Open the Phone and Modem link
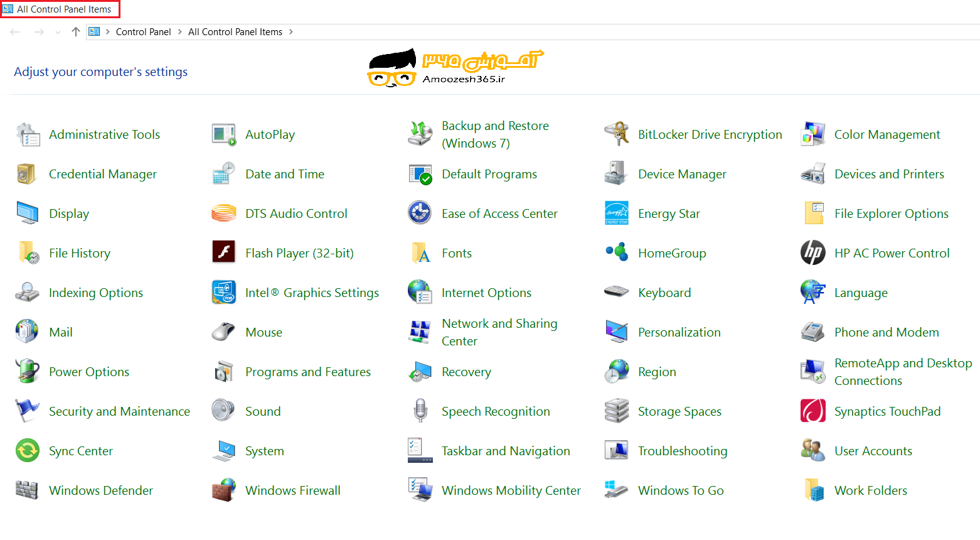The width and height of the screenshot is (980, 540). (887, 332)
